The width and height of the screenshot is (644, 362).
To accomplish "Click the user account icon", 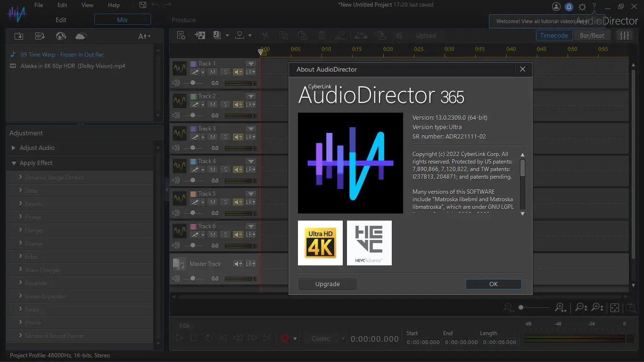I will (556, 7).
